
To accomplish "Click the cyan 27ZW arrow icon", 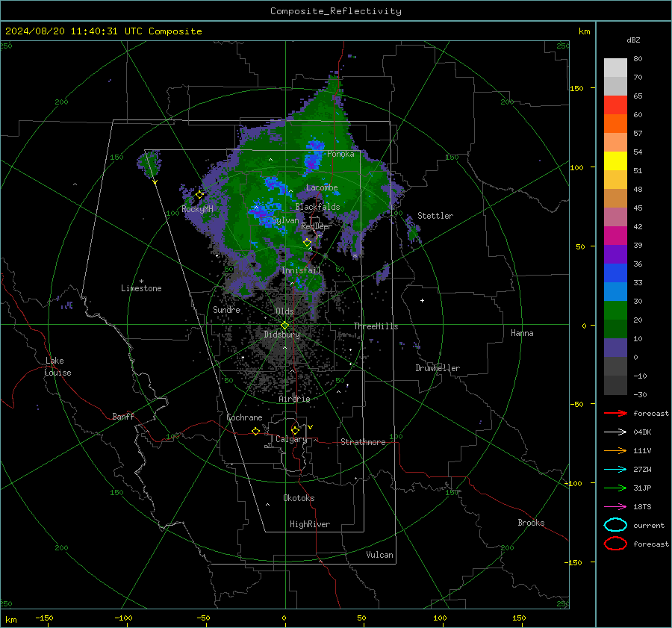I will click(615, 470).
